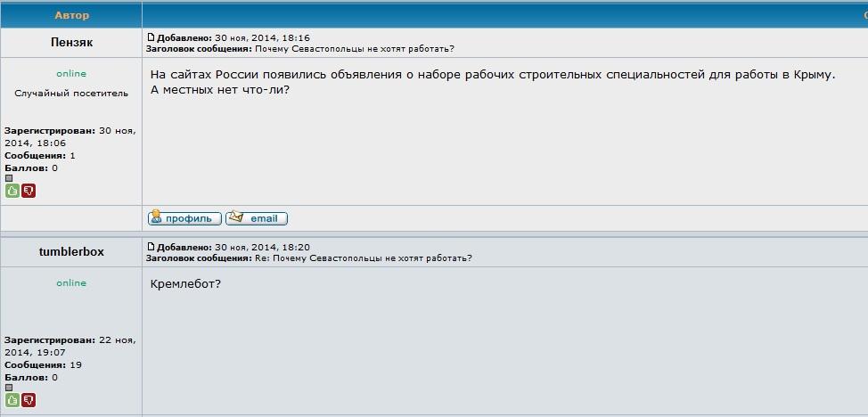Click tumblerbox's online status
Image resolution: width=868 pixels, height=417 pixels.
[x=71, y=283]
